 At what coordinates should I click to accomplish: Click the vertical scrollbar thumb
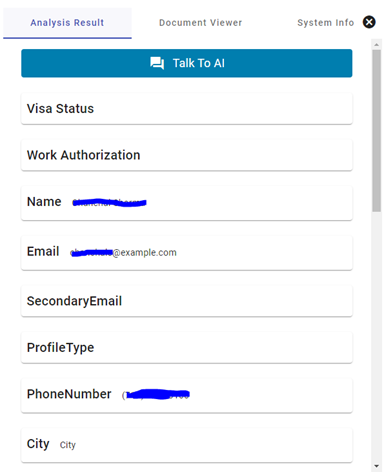pos(377,131)
